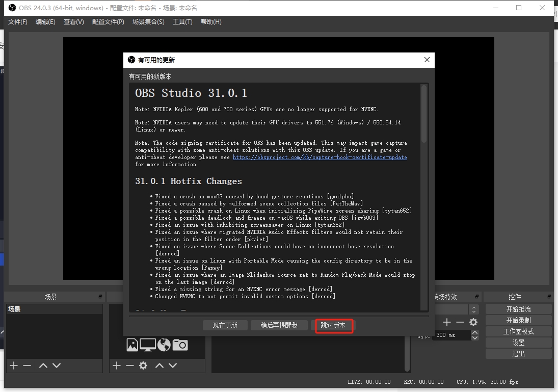Click 开始录制 to start recording
The image size is (558, 392).
(518, 320)
